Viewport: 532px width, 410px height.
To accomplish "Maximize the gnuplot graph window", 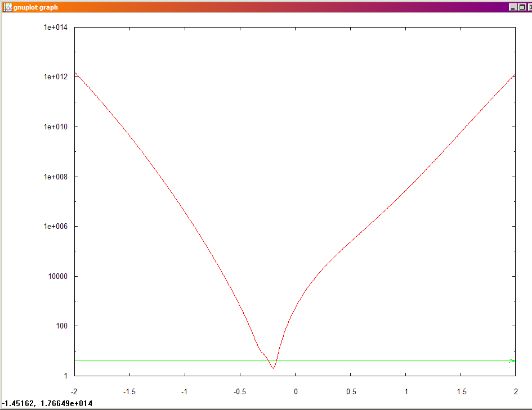I will pyautogui.click(x=521, y=7).
